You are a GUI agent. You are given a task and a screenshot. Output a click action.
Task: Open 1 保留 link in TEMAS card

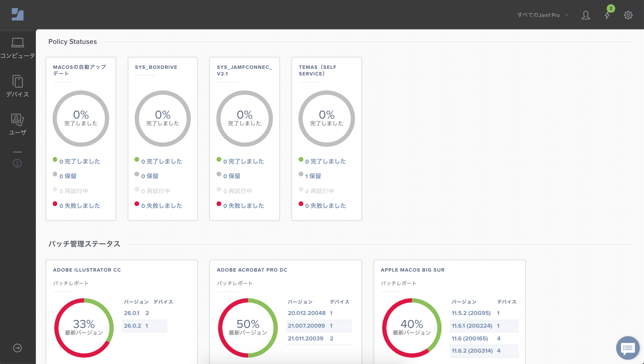click(x=313, y=176)
